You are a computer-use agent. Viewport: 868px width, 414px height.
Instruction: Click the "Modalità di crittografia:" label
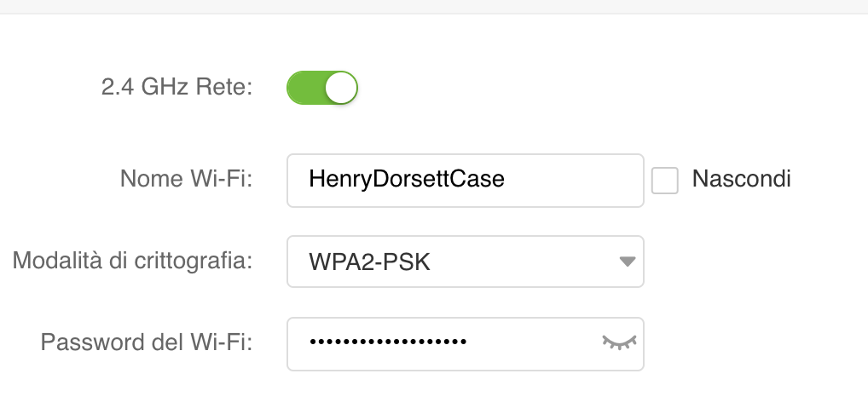[132, 261]
